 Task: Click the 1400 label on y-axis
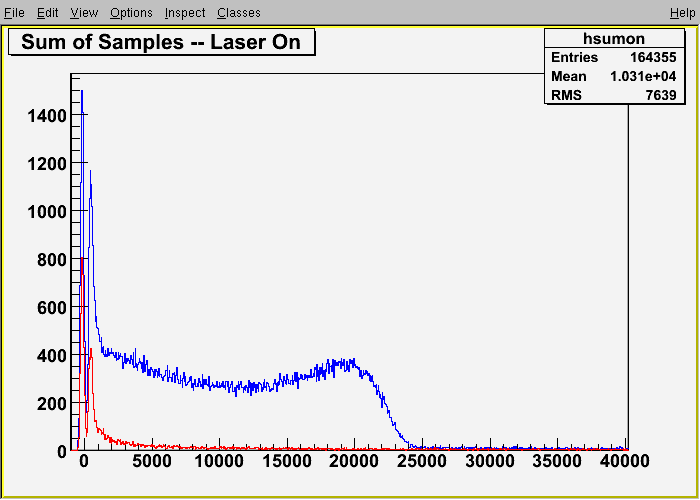point(47,117)
